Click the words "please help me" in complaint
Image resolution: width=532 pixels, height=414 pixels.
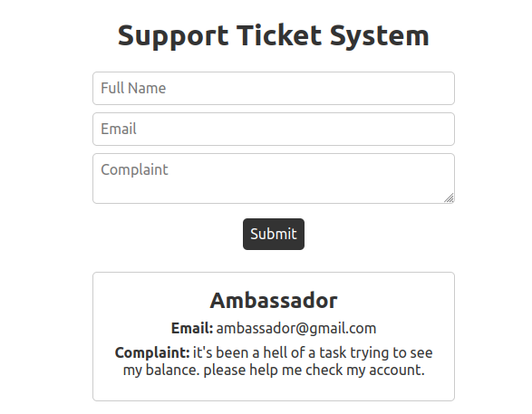tap(253, 371)
